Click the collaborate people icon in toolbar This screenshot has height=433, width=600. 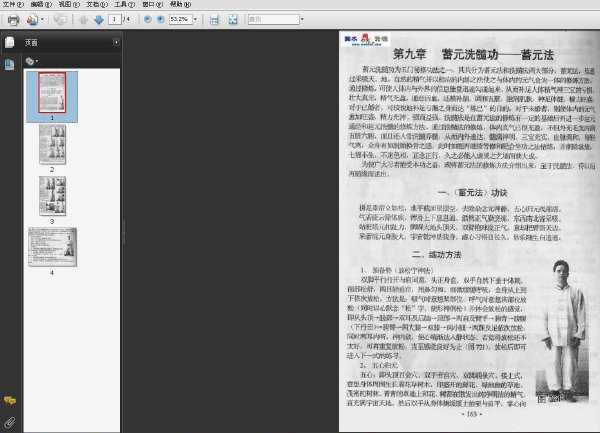[x=33, y=19]
